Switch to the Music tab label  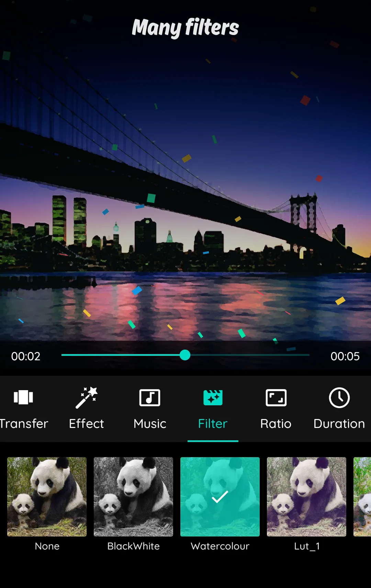point(150,424)
